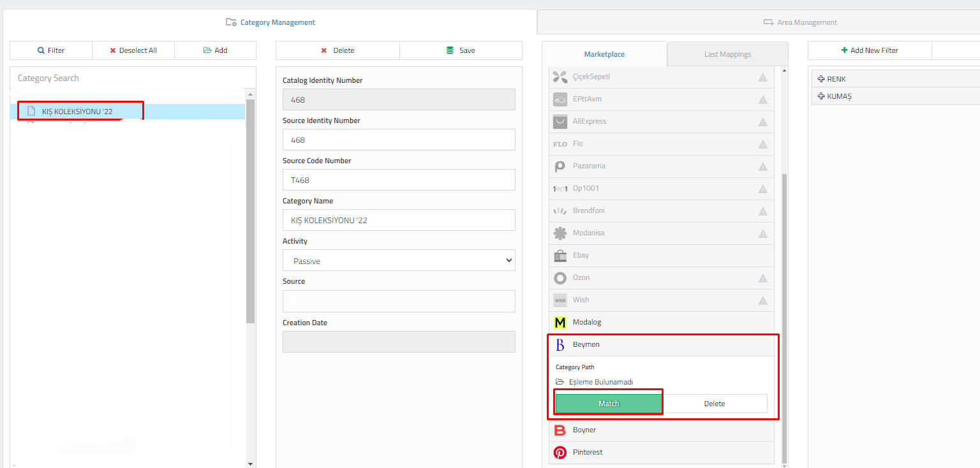This screenshot has height=468, width=980.
Task: Click the warning triangle next to AliExpress
Action: 762,122
